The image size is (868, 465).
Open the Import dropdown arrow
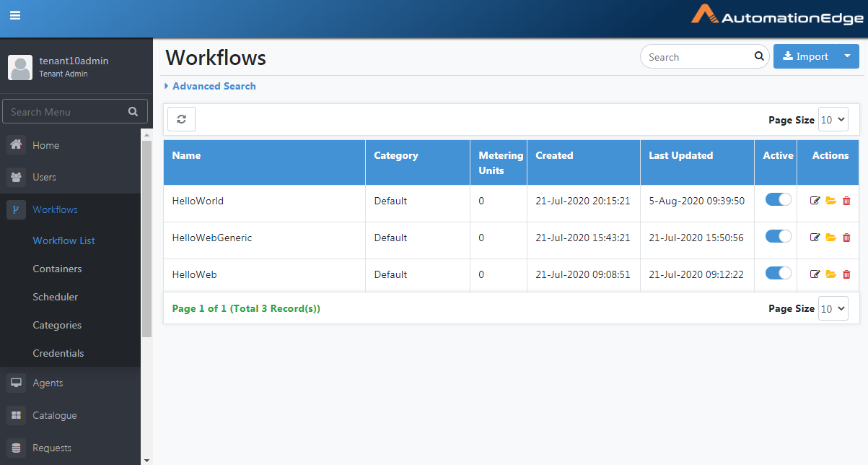pos(847,56)
